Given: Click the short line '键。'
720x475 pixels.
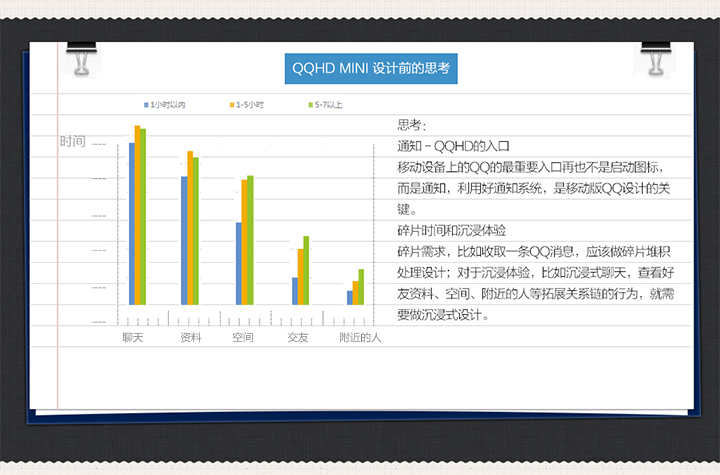Looking at the screenshot, I should pyautogui.click(x=407, y=209).
